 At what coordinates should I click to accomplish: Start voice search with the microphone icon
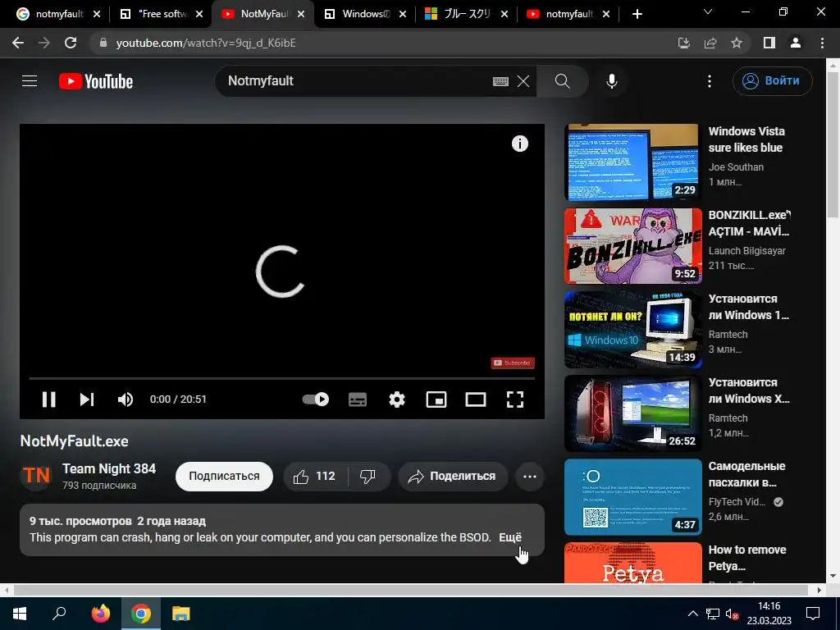point(612,81)
